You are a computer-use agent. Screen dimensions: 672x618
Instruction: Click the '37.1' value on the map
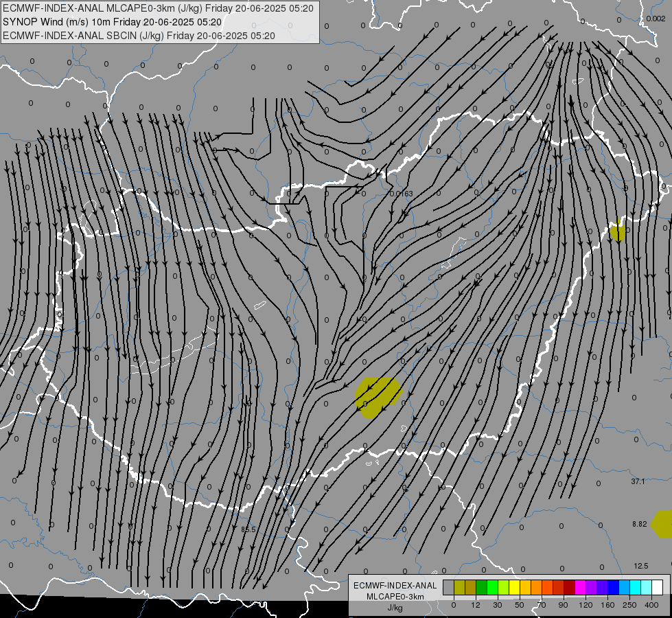click(638, 481)
